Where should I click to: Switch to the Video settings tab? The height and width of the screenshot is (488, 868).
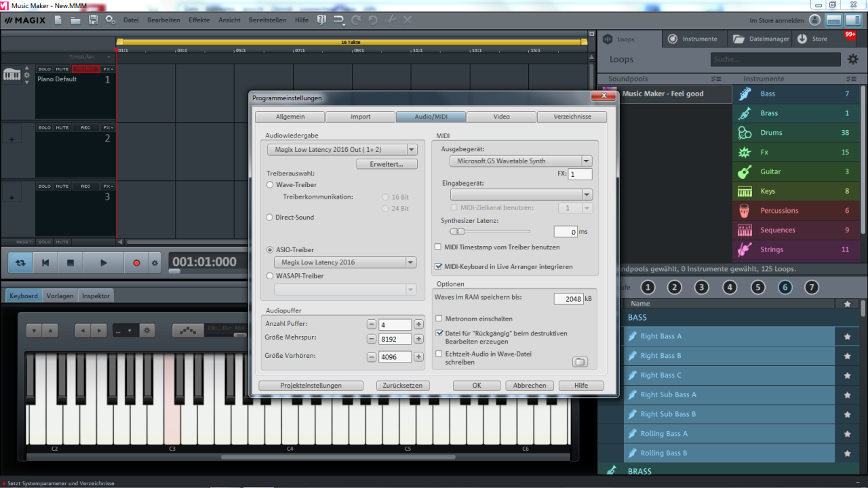[x=501, y=117]
